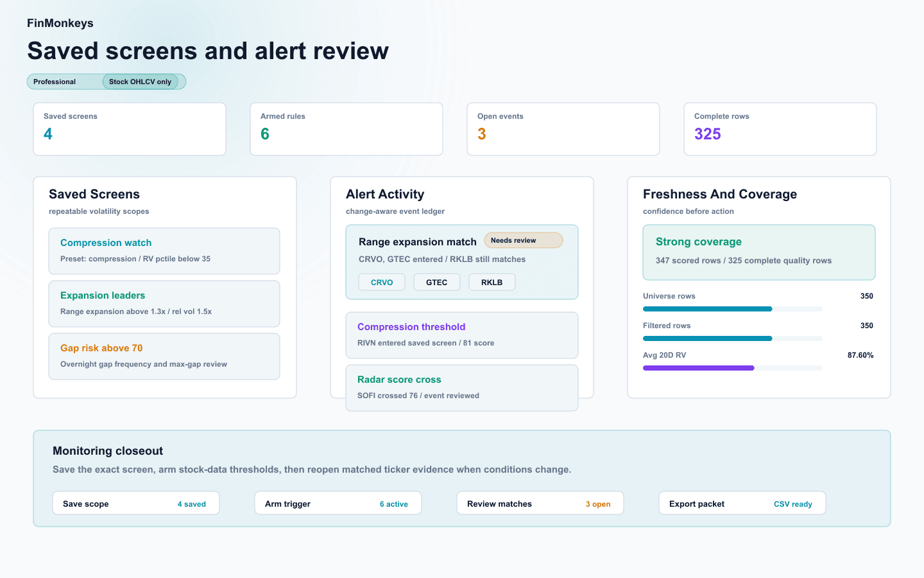This screenshot has width=924, height=578.
Task: Click the Universe rows value 350
Action: click(867, 296)
